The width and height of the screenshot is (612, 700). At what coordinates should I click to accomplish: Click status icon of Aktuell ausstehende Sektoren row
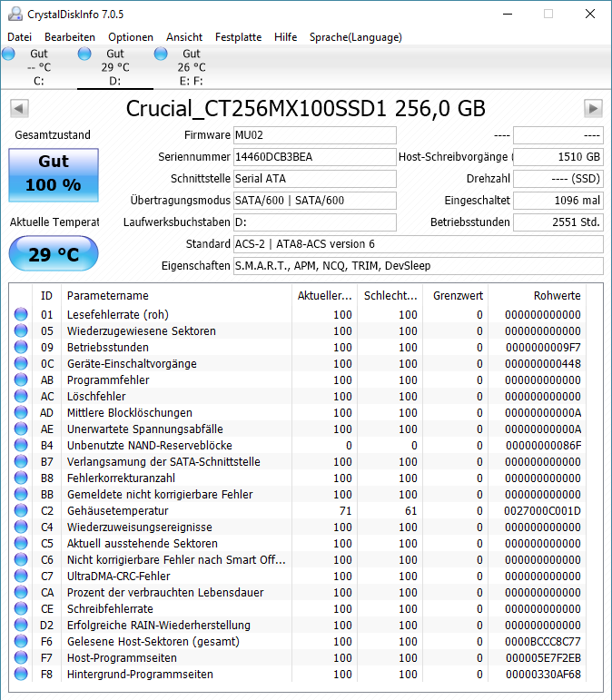click(x=21, y=543)
